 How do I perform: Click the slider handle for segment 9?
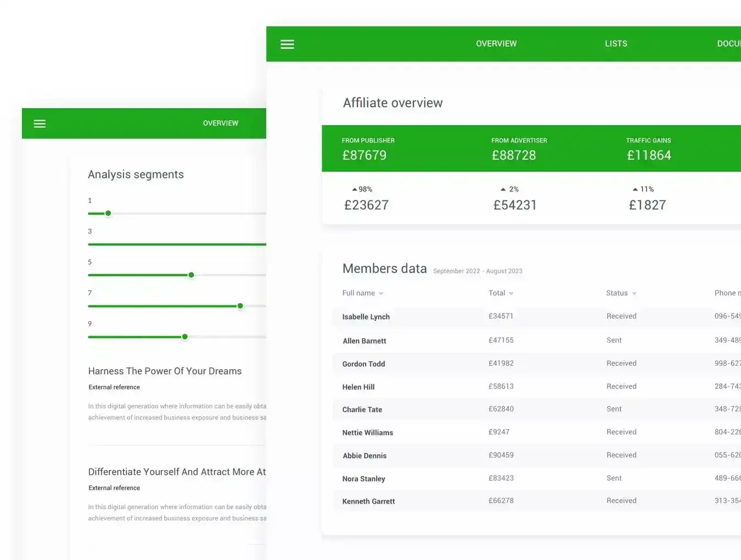(x=185, y=337)
